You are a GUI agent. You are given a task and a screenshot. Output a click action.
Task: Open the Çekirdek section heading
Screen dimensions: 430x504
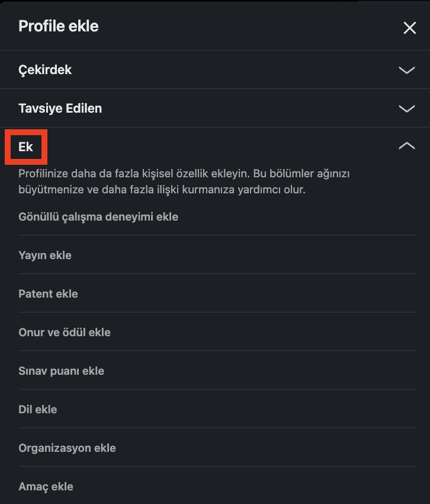click(x=45, y=70)
